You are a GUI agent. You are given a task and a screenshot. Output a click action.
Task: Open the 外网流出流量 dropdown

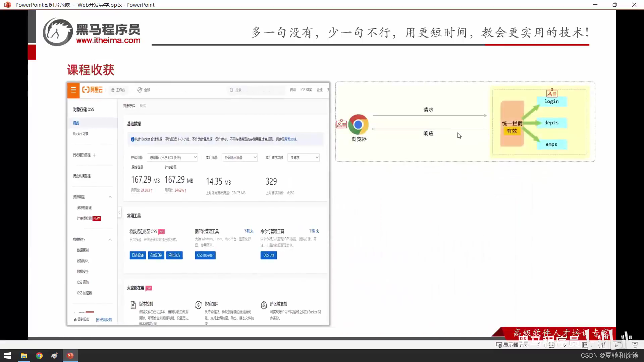pyautogui.click(x=239, y=158)
